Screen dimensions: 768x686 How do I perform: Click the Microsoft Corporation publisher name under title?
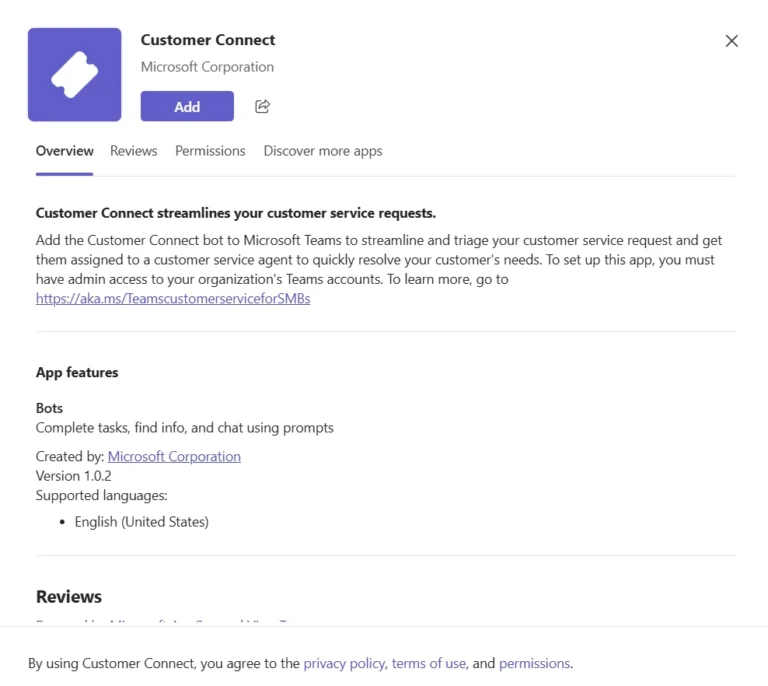[x=207, y=67]
